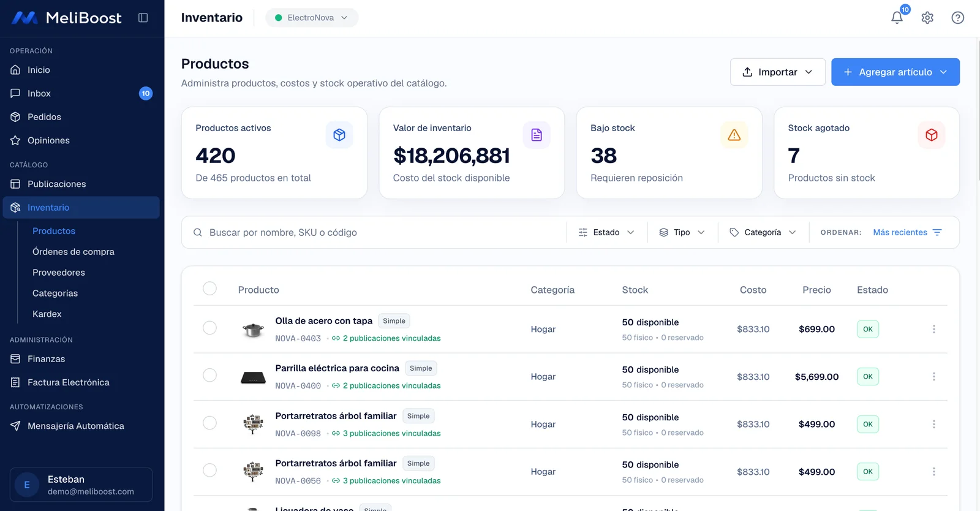The image size is (980, 511).
Task: Open the Importar dropdown
Action: pos(777,72)
